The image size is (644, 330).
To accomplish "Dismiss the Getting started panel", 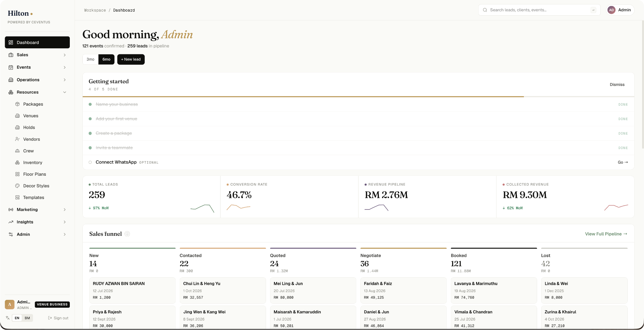I will (x=617, y=84).
